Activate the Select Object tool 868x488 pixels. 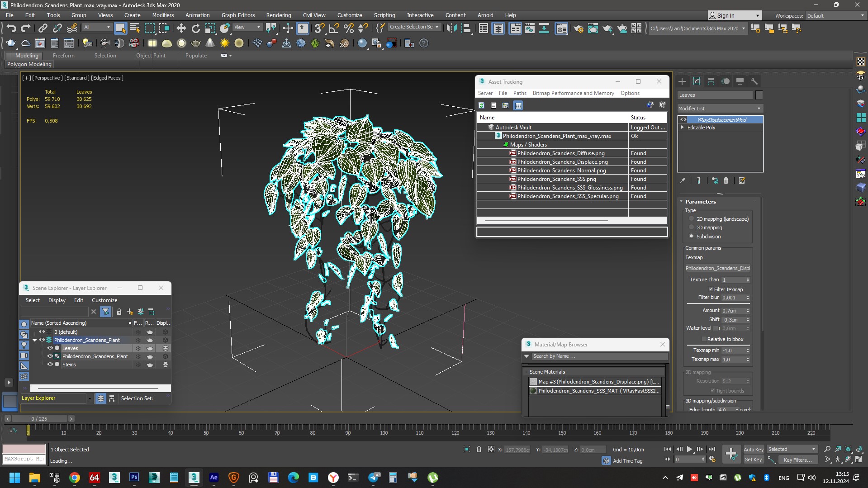tap(120, 28)
